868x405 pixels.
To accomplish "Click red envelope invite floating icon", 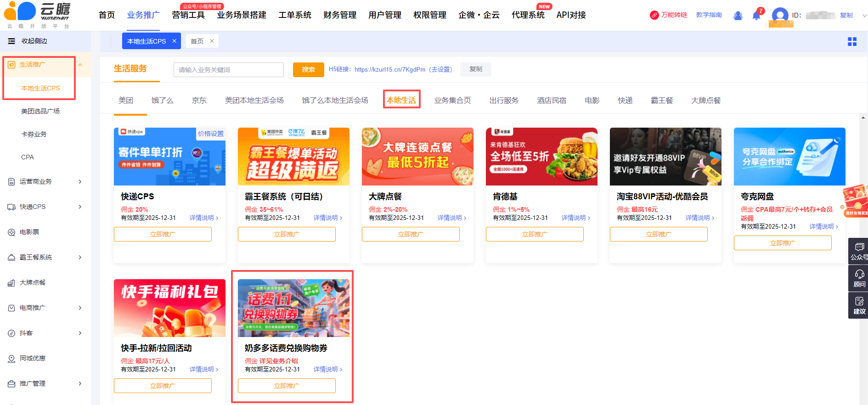I will 855,200.
